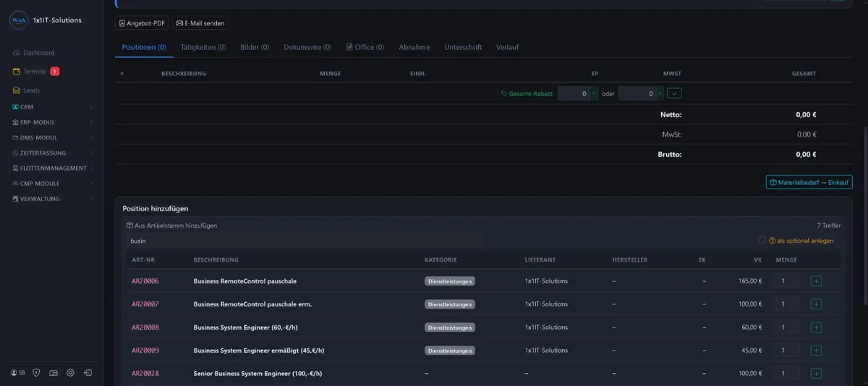Tick the 'als optional anlegen' checkbox

point(762,240)
